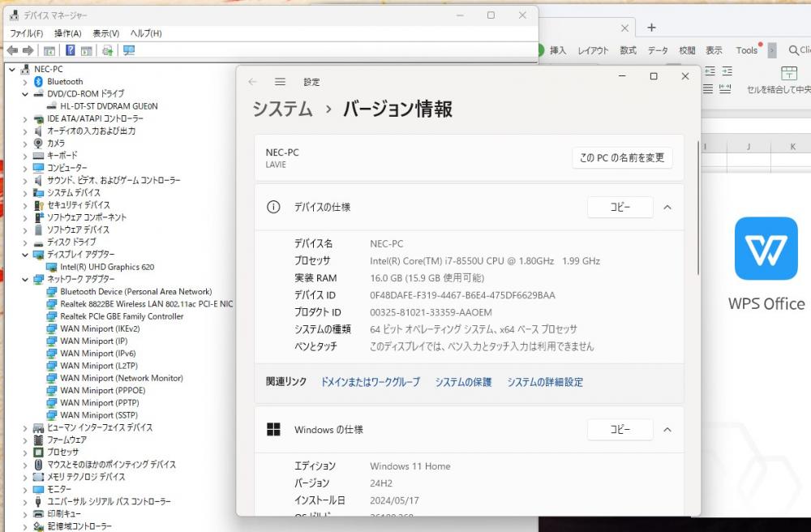Collapse the ネットワーク アダプター category
This screenshot has width=811, height=532.
point(25,279)
